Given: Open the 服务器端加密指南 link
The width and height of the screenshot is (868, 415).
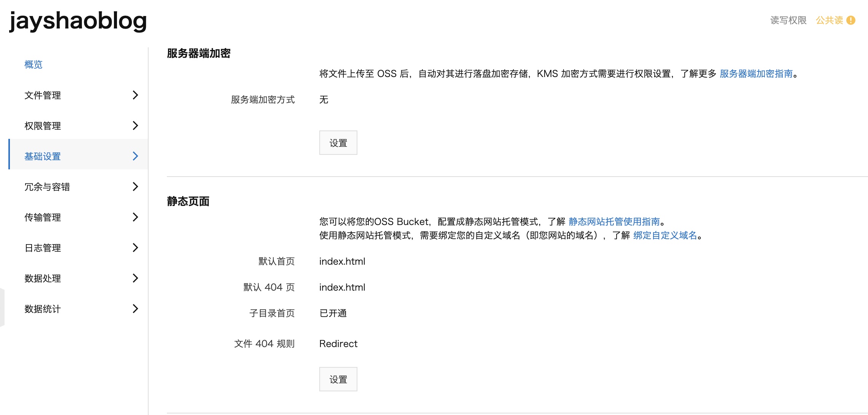Looking at the screenshot, I should click(756, 74).
